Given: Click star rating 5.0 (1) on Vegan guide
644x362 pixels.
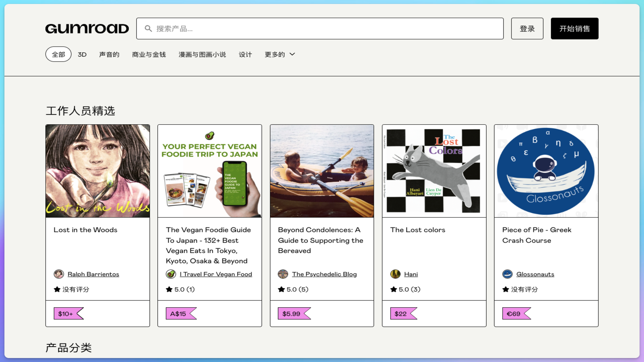Looking at the screenshot, I should [180, 289].
